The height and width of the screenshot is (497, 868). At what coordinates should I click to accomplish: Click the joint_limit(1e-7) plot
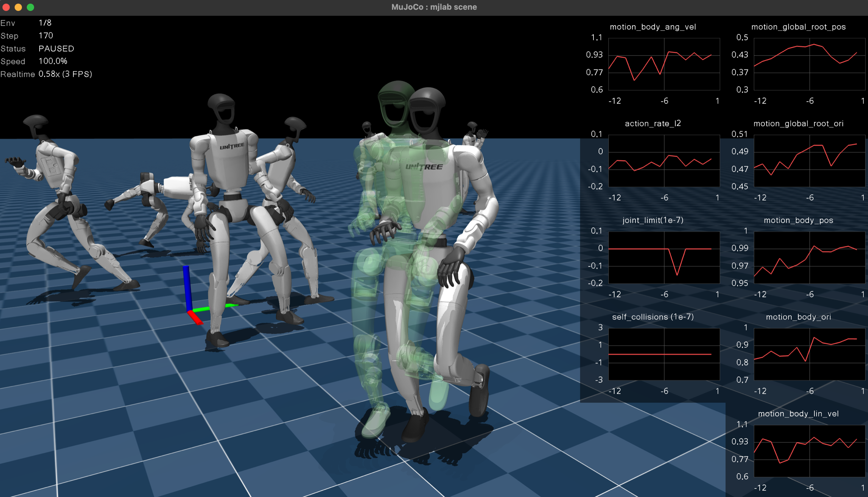[x=663, y=257]
